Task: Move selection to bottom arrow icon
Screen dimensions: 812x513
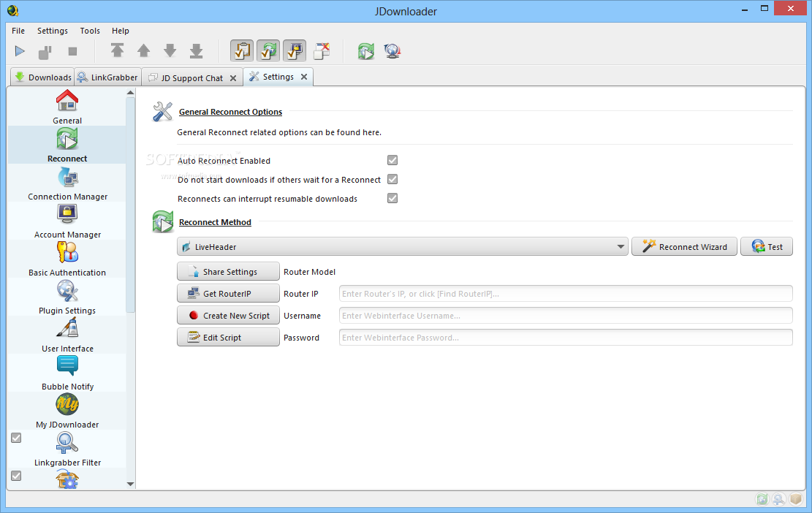Action: pyautogui.click(x=197, y=50)
